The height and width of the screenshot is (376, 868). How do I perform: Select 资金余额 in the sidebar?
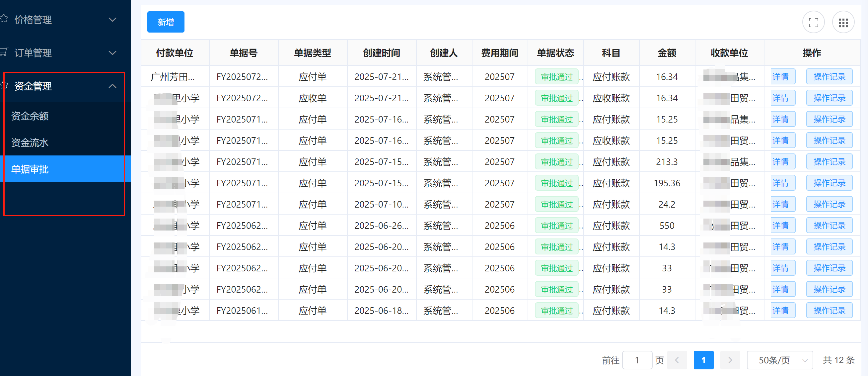(30, 116)
